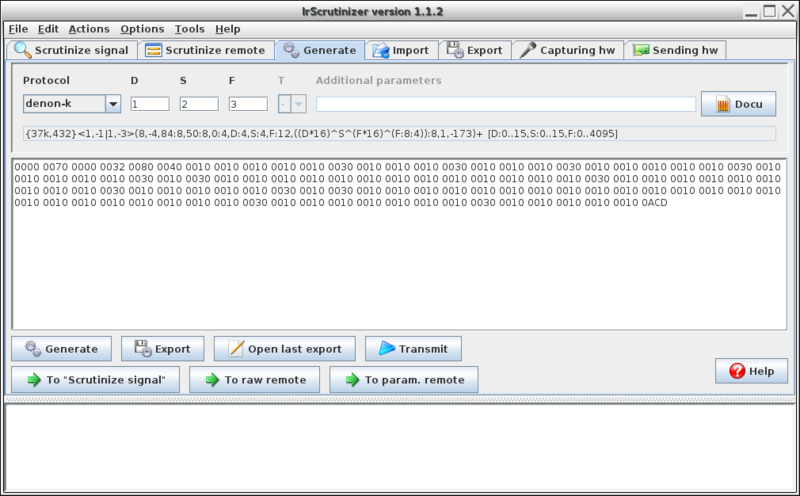Click Open last export pencil icon
Image resolution: width=800 pixels, height=496 pixels.
point(284,349)
